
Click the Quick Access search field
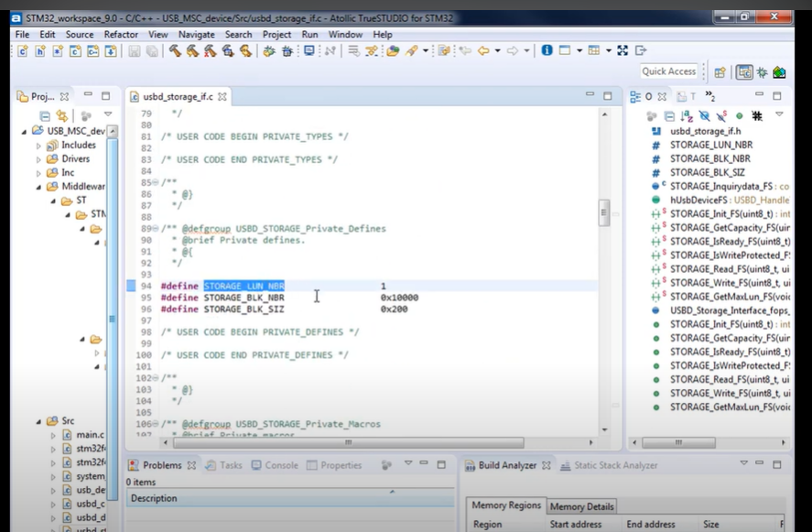point(668,71)
